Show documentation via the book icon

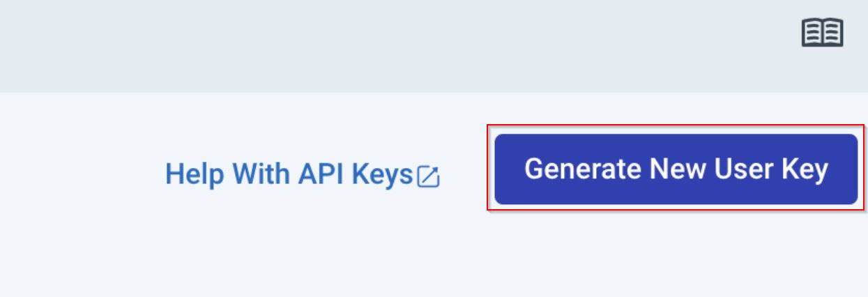(823, 33)
